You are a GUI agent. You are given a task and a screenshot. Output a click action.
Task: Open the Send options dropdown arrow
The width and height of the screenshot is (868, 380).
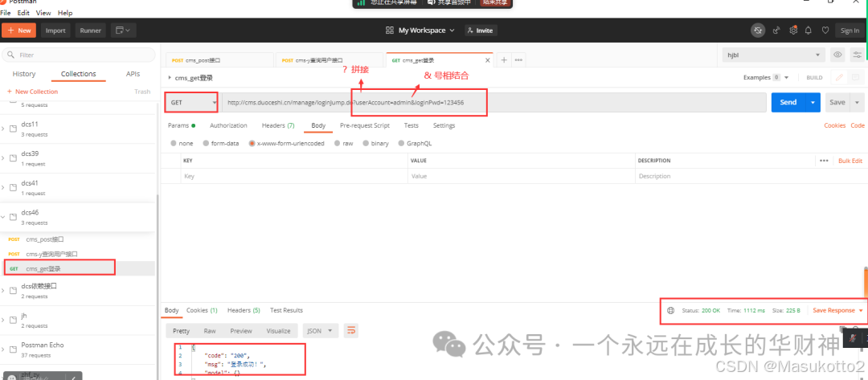coord(813,102)
